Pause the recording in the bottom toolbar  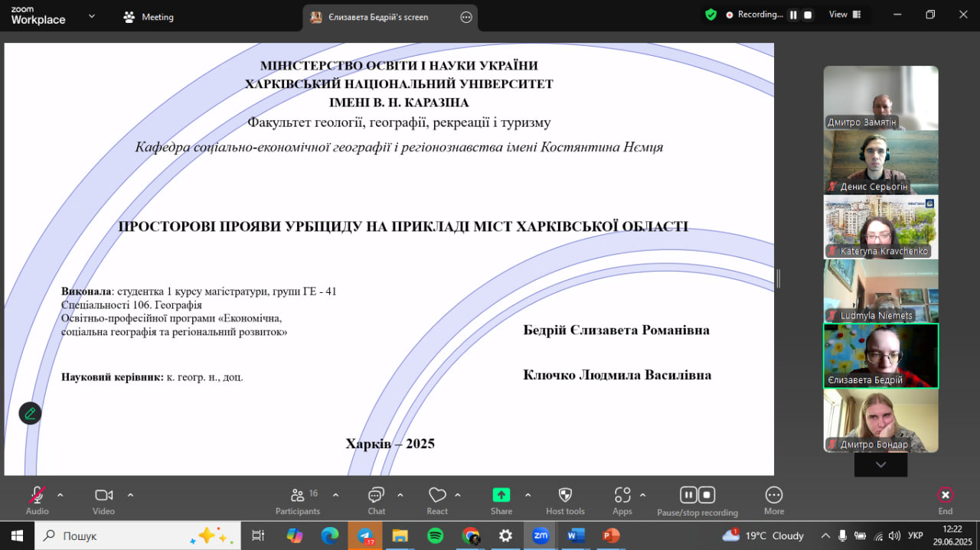[x=688, y=495]
